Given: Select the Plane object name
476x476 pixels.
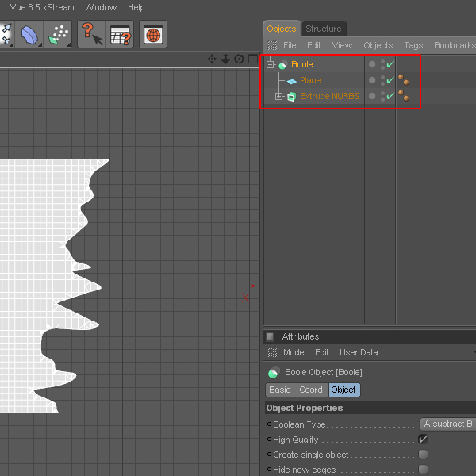Looking at the screenshot, I should point(310,80).
